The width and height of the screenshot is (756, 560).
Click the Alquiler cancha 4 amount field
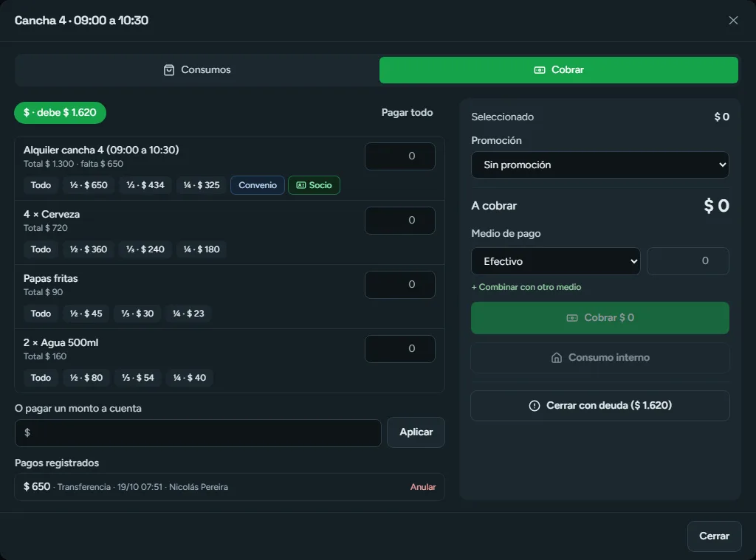[x=399, y=156]
